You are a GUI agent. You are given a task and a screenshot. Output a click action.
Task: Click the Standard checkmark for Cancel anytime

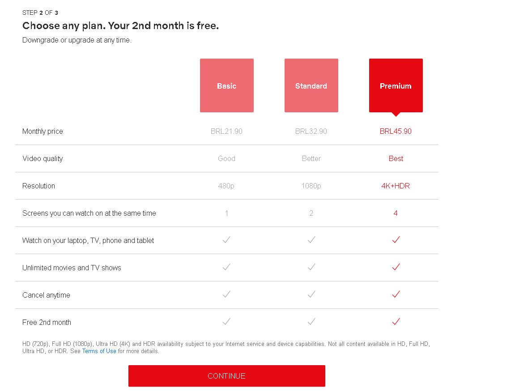point(311,294)
